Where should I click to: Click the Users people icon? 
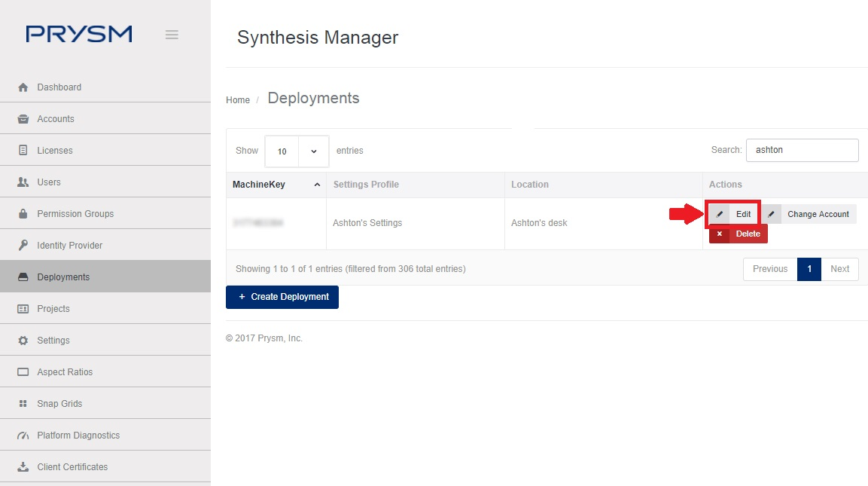pyautogui.click(x=23, y=182)
